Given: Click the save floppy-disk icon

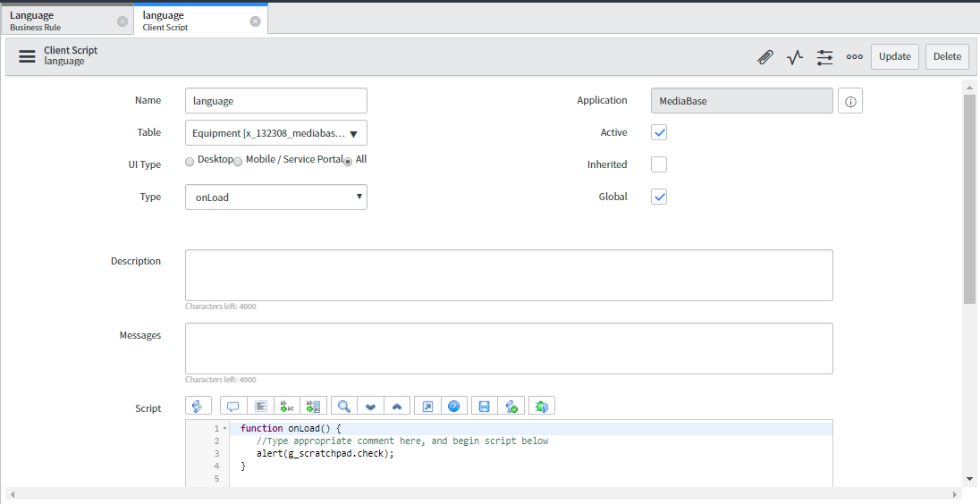Looking at the screenshot, I should pyautogui.click(x=485, y=406).
